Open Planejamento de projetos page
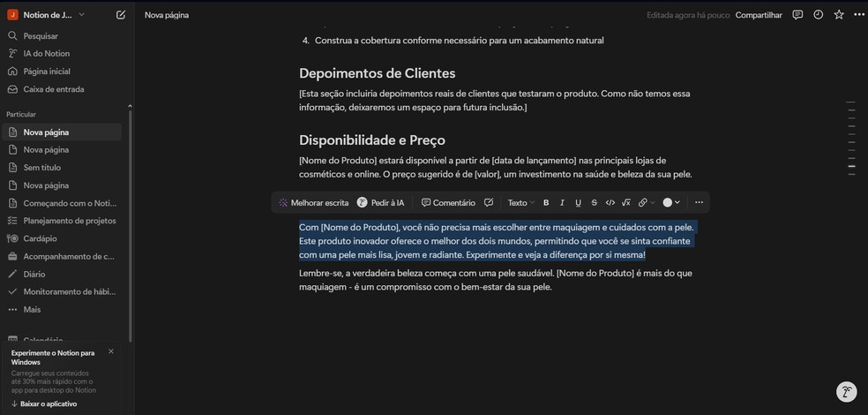This screenshot has width=868, height=415. [62, 221]
